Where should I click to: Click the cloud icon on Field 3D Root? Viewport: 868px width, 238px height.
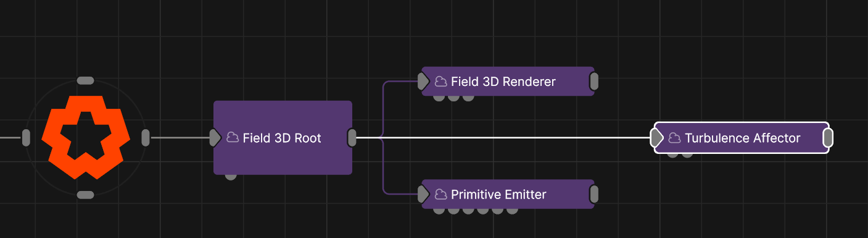point(233,138)
